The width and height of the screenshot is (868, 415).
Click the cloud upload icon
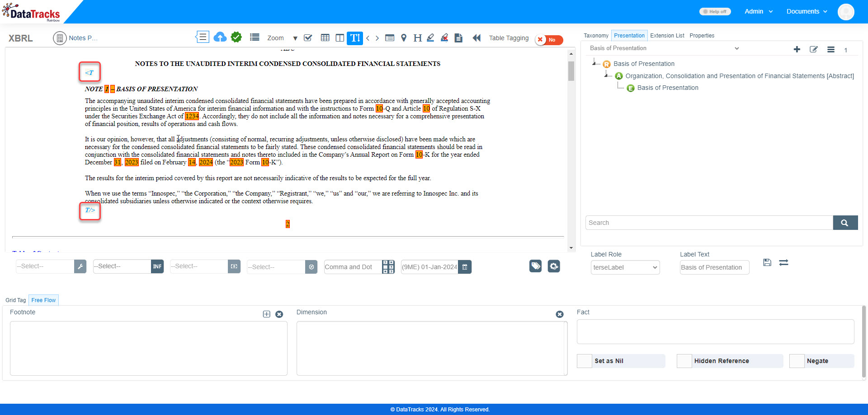[x=220, y=37]
